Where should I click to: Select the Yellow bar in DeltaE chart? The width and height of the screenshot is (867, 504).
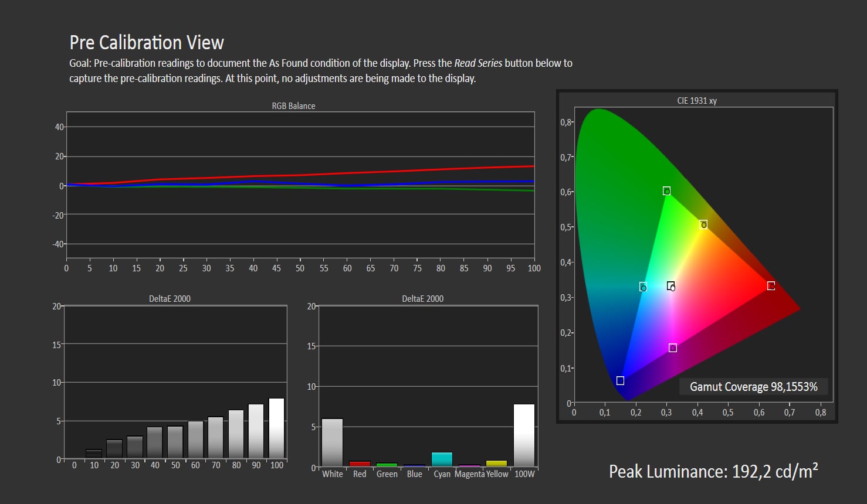coord(496,464)
